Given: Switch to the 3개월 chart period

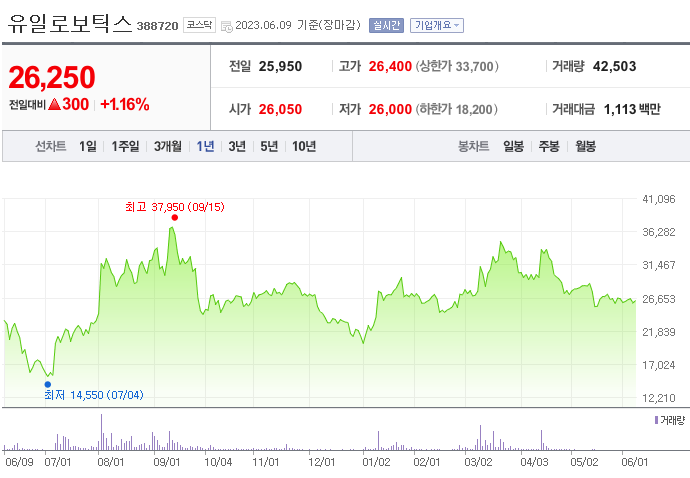Looking at the screenshot, I should coord(168,146).
